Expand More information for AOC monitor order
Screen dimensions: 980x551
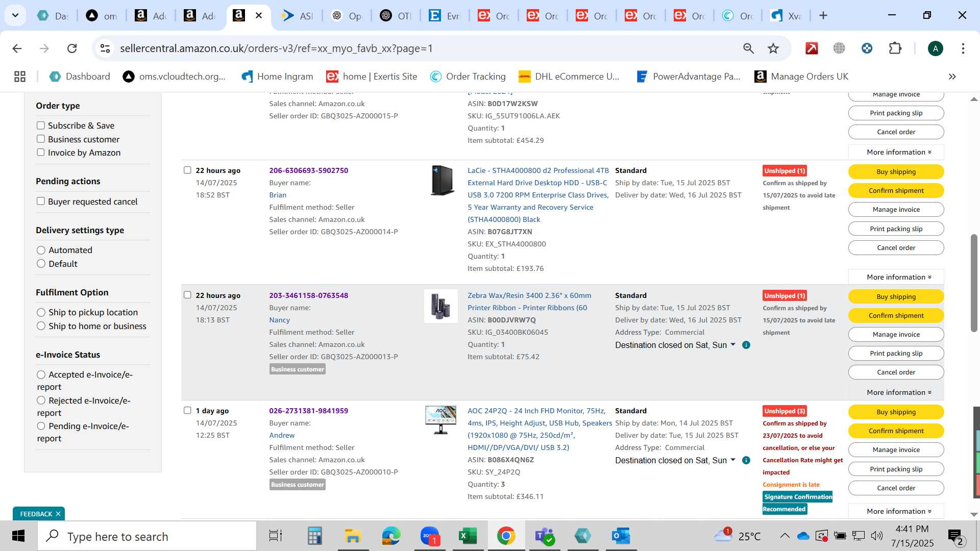(896, 511)
